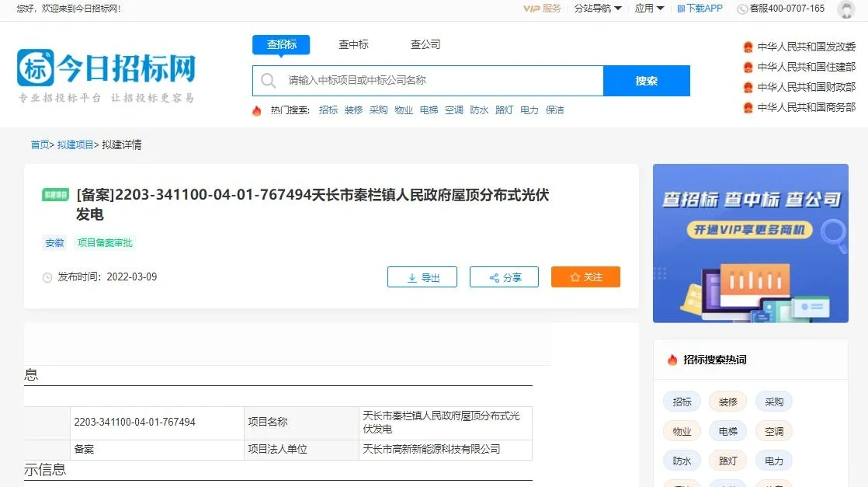Screen dimensions: 868x487
Task: Click the flame icon next to 热门搜索
Action: click(x=257, y=110)
